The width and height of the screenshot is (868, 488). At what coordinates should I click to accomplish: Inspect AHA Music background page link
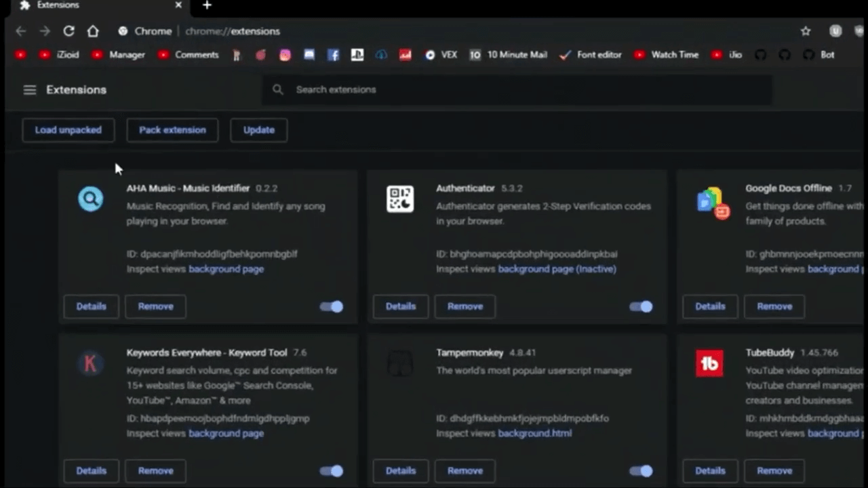click(226, 269)
